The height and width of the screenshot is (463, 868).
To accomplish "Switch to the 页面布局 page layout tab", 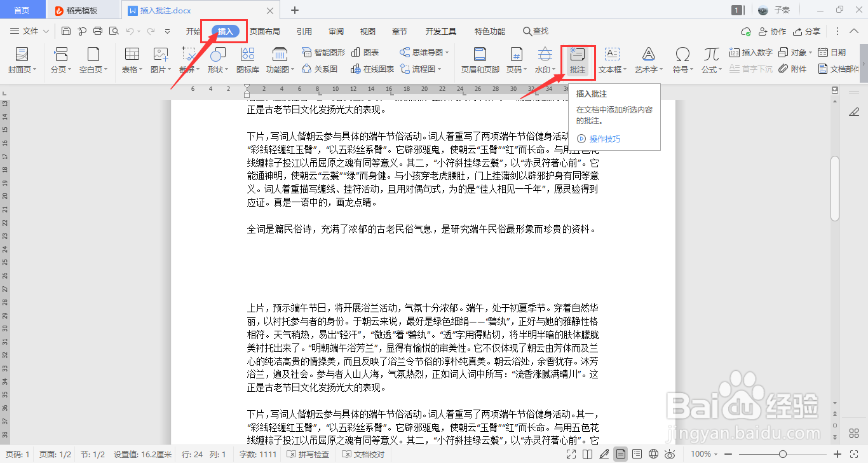I will coord(264,31).
